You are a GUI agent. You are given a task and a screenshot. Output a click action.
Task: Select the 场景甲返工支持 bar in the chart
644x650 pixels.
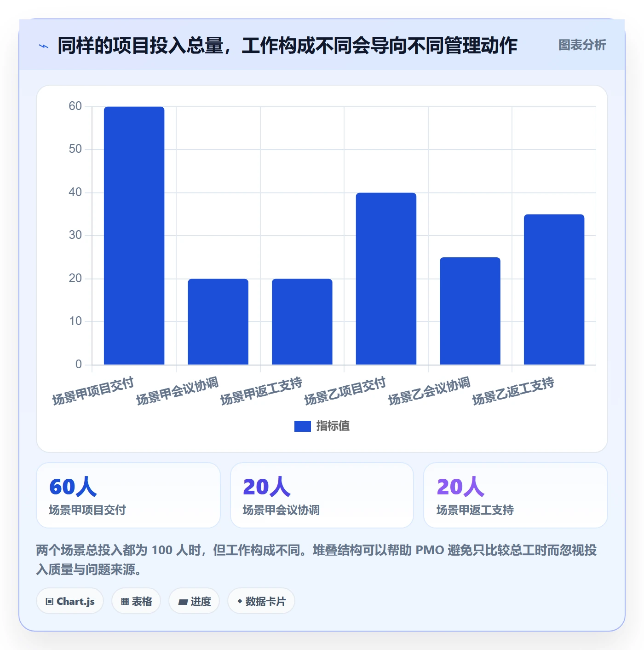click(302, 322)
